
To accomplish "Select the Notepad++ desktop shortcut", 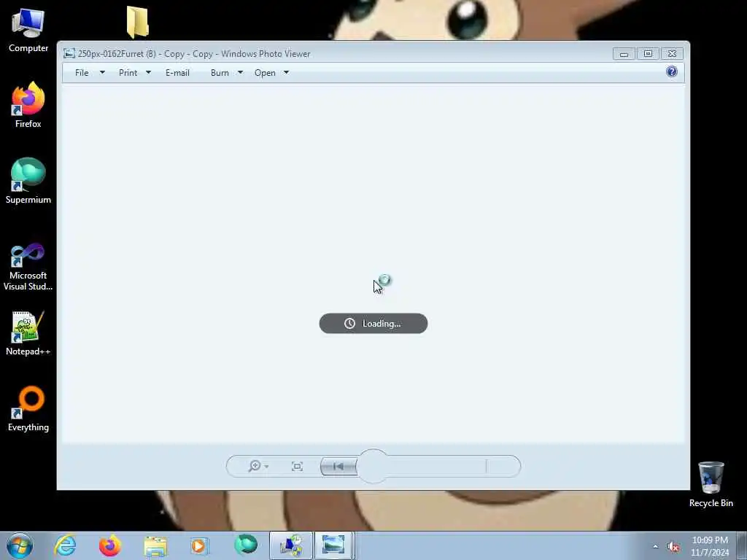I will pyautogui.click(x=28, y=333).
